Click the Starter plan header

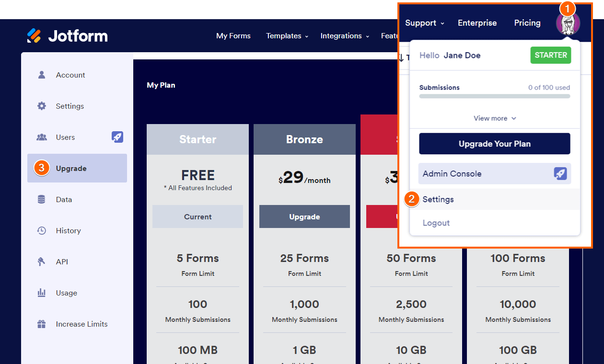coord(197,139)
